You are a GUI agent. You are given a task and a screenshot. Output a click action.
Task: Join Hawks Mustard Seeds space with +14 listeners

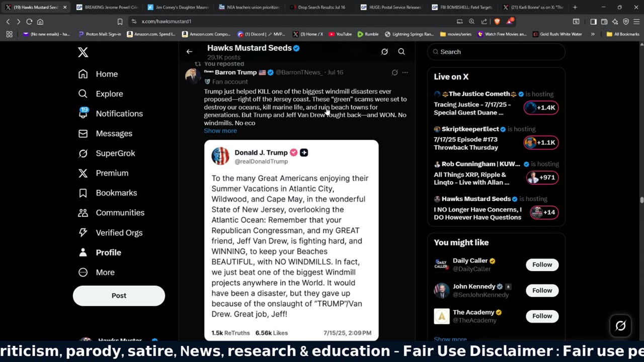coord(544,212)
